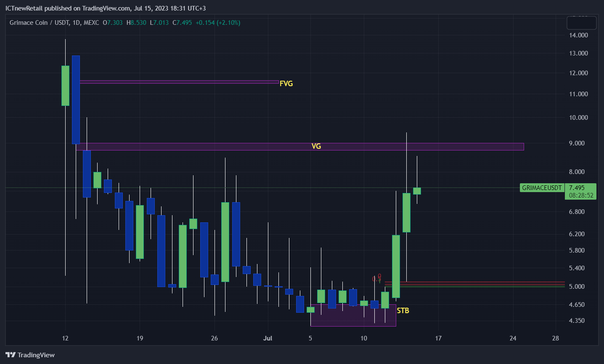This screenshot has width=604, height=364.
Task: Click the 9.000 price axis label
Action: pos(577,143)
